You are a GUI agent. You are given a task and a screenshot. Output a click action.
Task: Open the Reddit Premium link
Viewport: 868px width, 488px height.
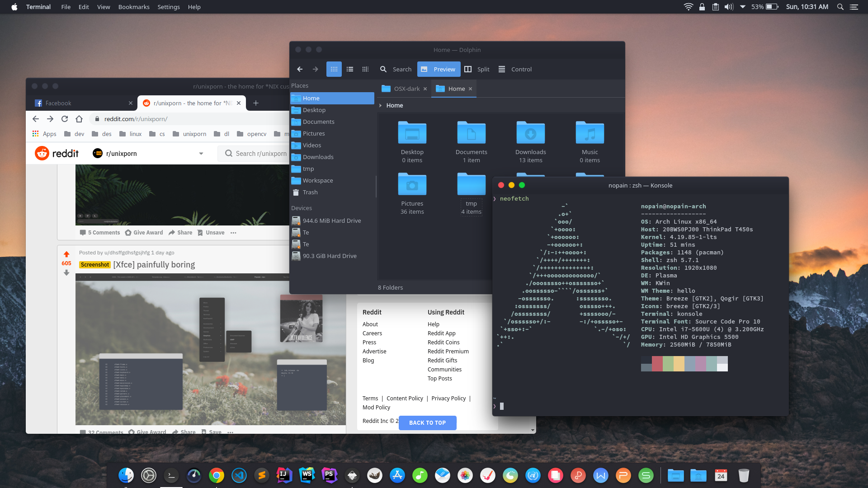(x=448, y=352)
